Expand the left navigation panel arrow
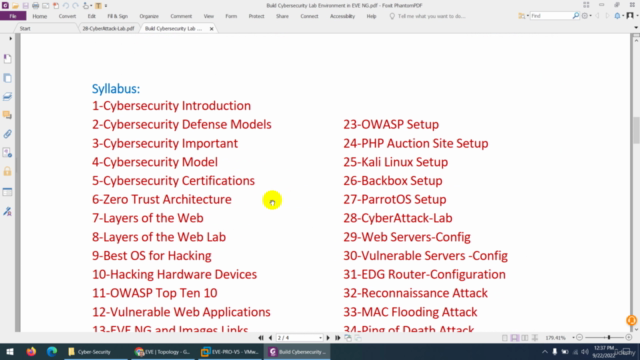This screenshot has width=640, height=360. 11,39
